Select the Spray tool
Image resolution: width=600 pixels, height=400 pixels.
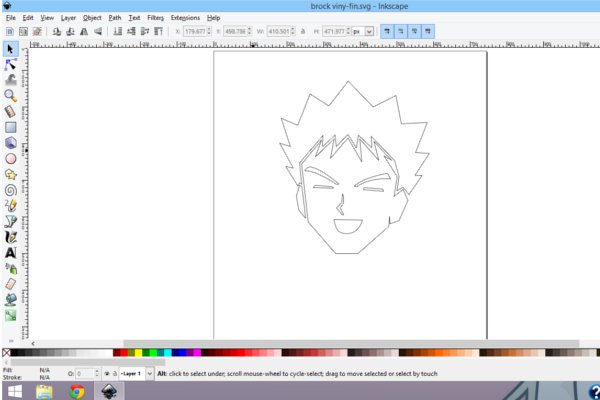pos(10,268)
